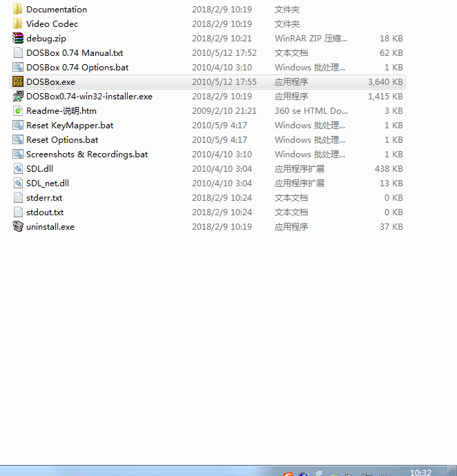Click the DOSBox.exe application icon
457x476 pixels.
click(x=18, y=81)
